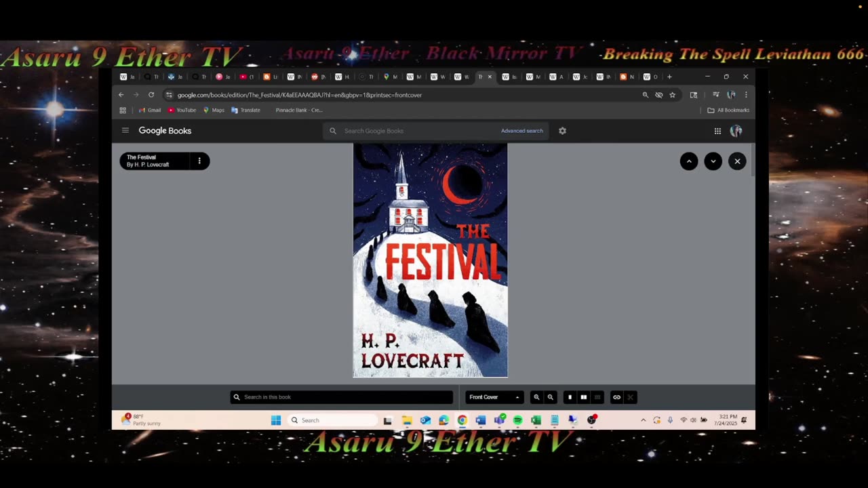Open The Festival three-dot options menu
Image resolution: width=868 pixels, height=488 pixels.
pos(199,161)
